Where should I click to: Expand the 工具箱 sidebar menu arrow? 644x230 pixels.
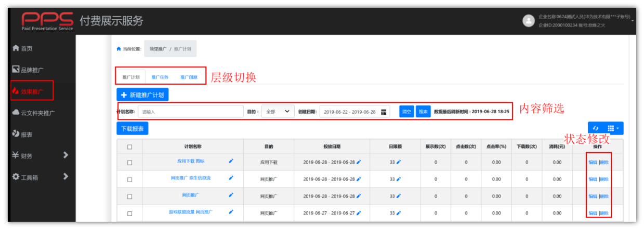[65, 177]
